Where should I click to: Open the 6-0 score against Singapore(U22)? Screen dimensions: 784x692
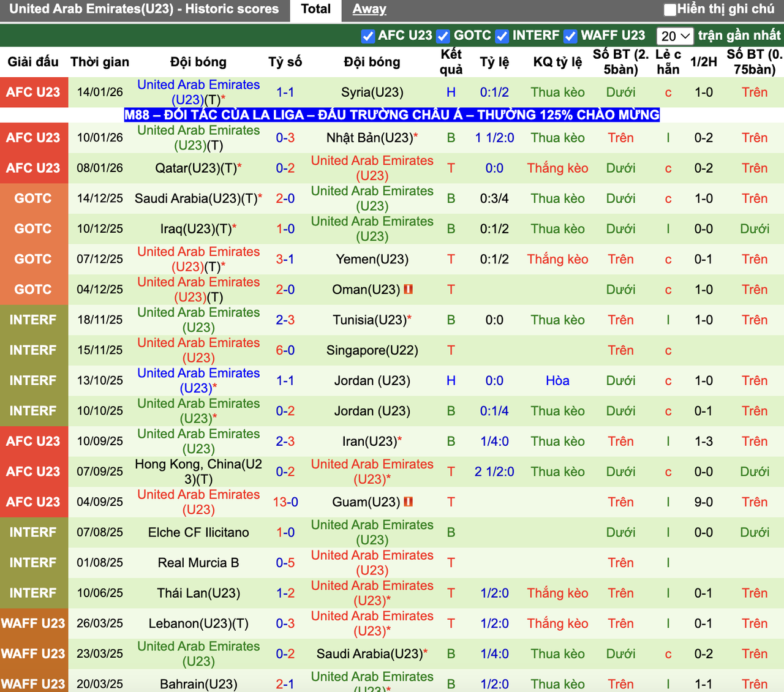pos(285,350)
